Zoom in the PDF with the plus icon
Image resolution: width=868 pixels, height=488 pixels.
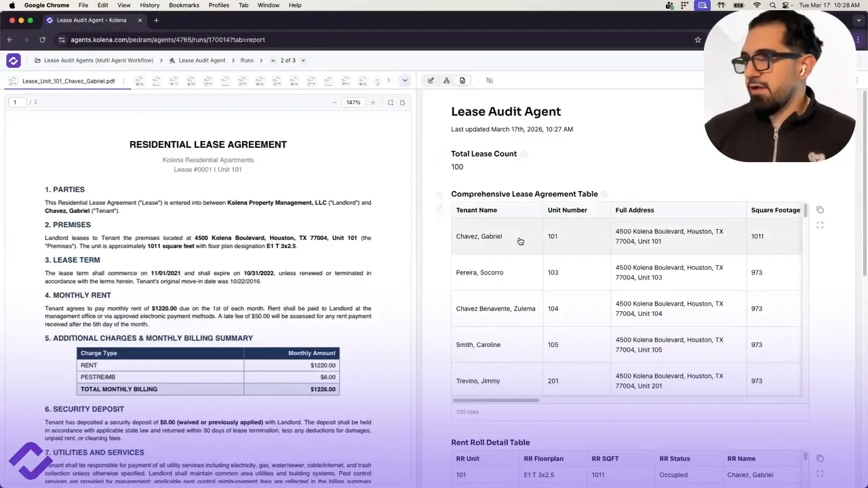(372, 102)
